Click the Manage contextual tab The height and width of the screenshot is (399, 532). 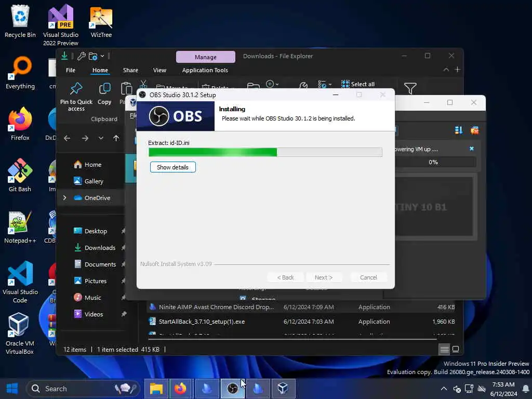[x=206, y=57]
